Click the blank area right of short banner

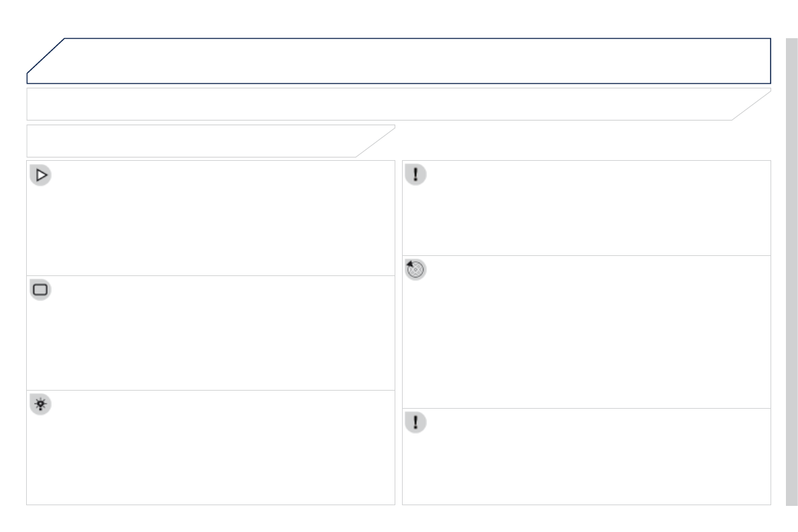[583, 141]
